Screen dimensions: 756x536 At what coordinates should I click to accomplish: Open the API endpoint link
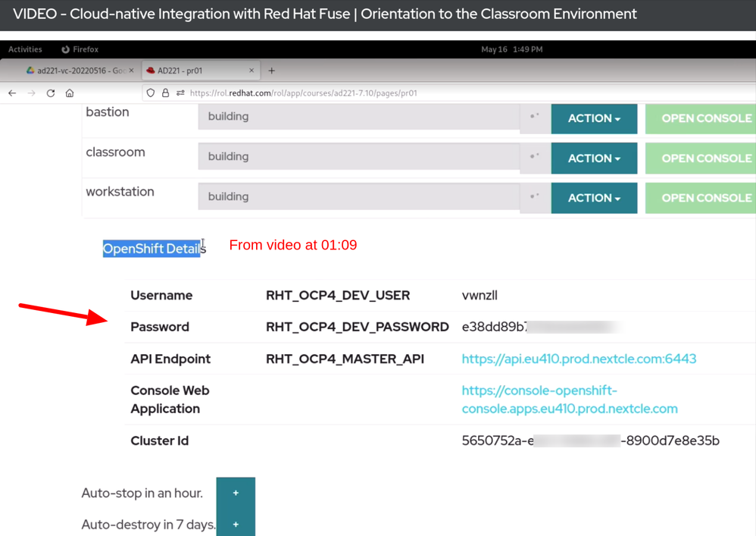579,359
